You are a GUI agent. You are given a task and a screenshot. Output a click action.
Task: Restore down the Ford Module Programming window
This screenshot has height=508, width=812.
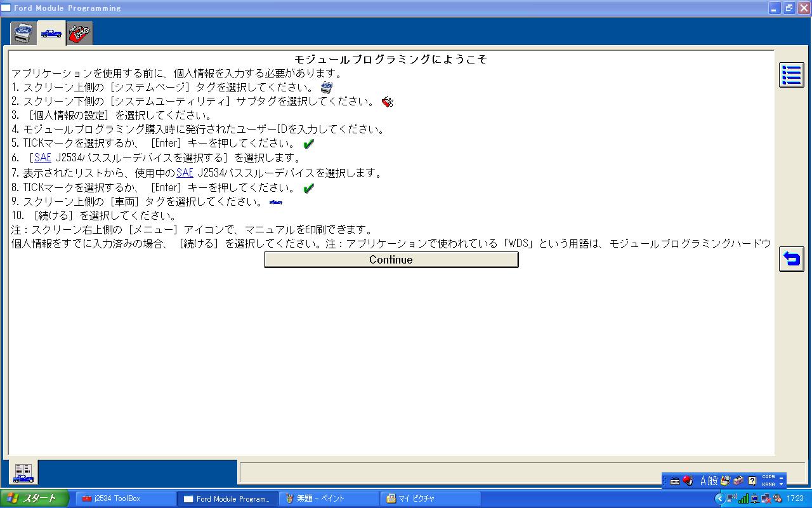point(789,8)
